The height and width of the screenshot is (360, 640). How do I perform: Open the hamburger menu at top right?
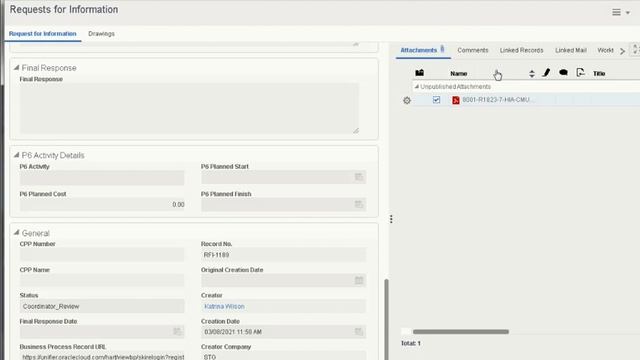coord(617,12)
